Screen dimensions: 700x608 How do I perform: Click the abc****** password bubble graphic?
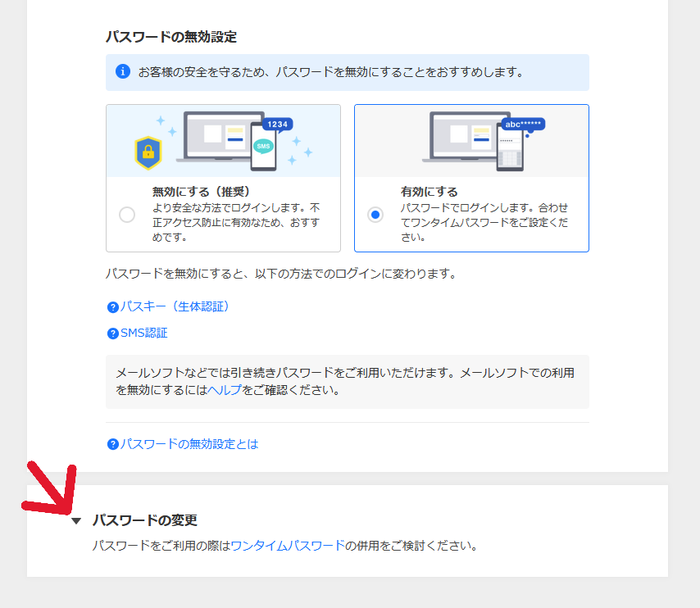[x=523, y=125]
